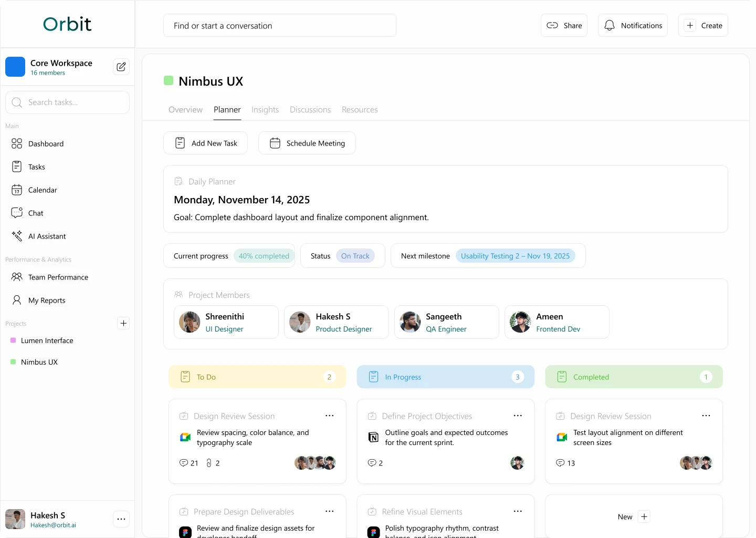756x538 pixels.
Task: Click the Usability Testing 2 milestone badge
Action: coord(515,256)
